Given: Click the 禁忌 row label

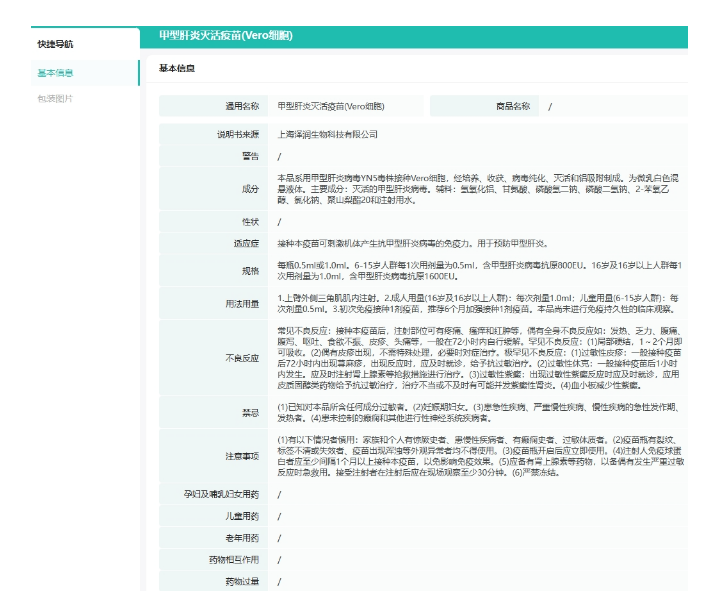Looking at the screenshot, I should click(x=250, y=411).
